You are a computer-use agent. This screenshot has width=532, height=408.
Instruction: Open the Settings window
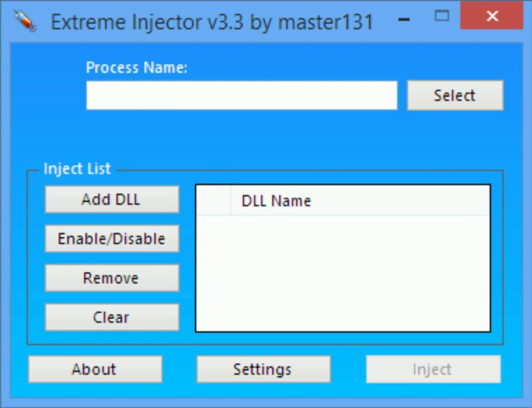264,369
